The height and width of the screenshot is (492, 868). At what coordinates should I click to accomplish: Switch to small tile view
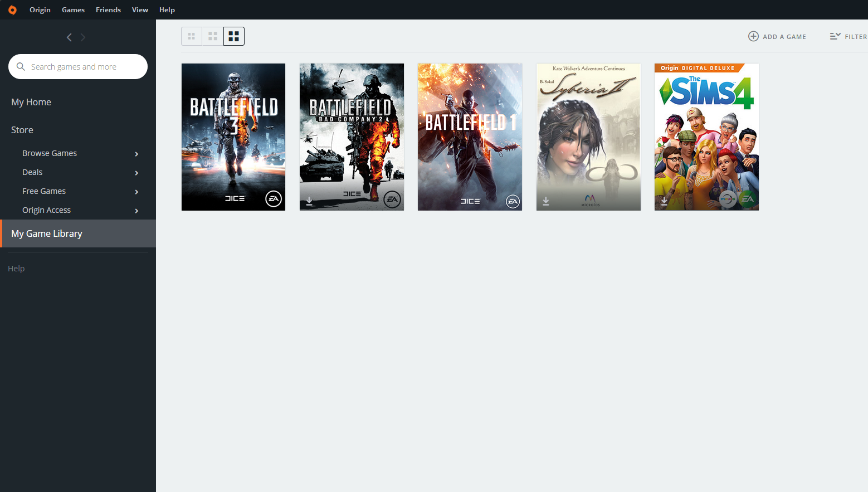pyautogui.click(x=192, y=36)
